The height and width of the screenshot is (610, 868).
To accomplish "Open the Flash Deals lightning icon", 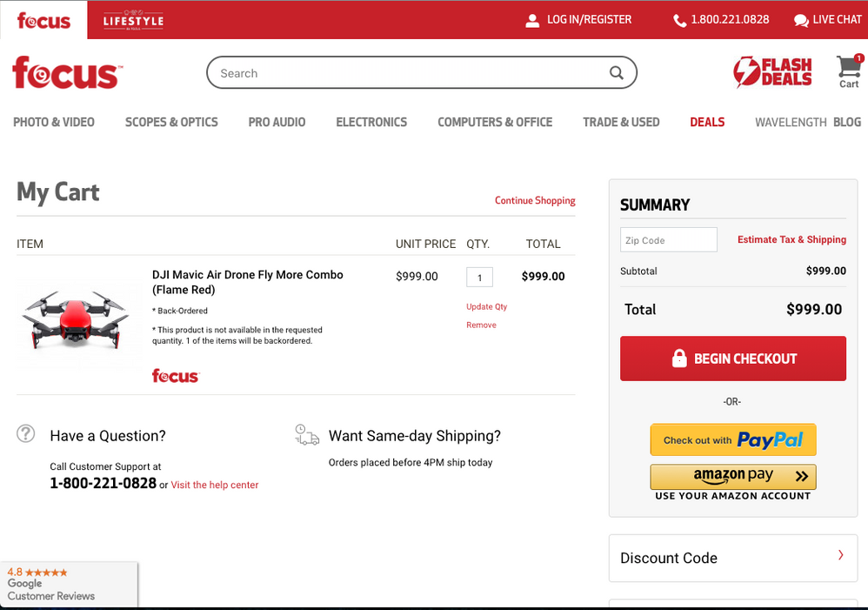I will tap(746, 72).
